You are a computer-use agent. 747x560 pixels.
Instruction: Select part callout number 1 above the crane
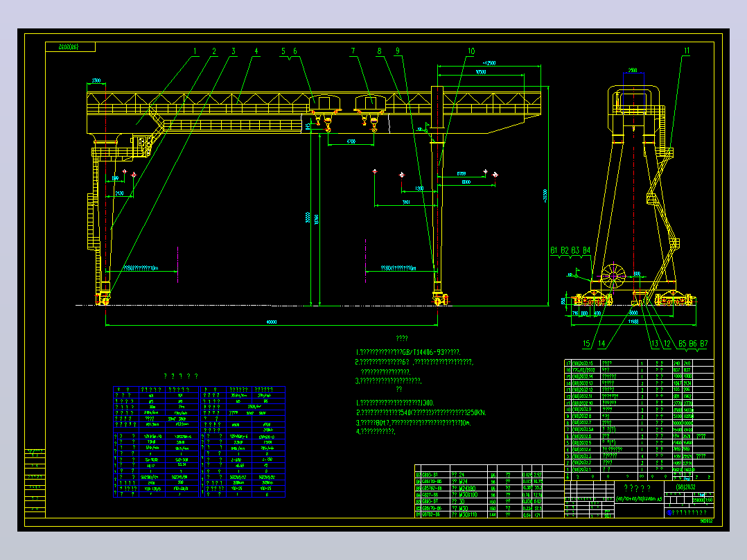(195, 51)
